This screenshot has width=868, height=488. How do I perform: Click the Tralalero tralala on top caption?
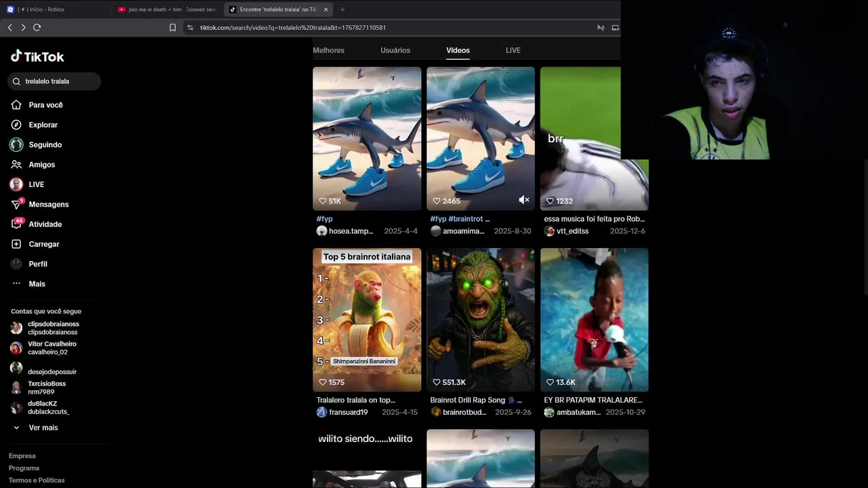(355, 400)
